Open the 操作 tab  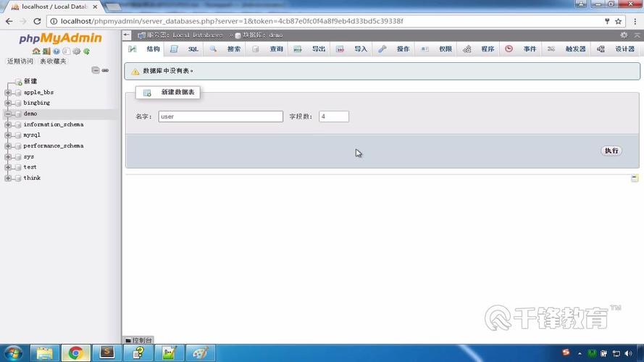pos(394,49)
